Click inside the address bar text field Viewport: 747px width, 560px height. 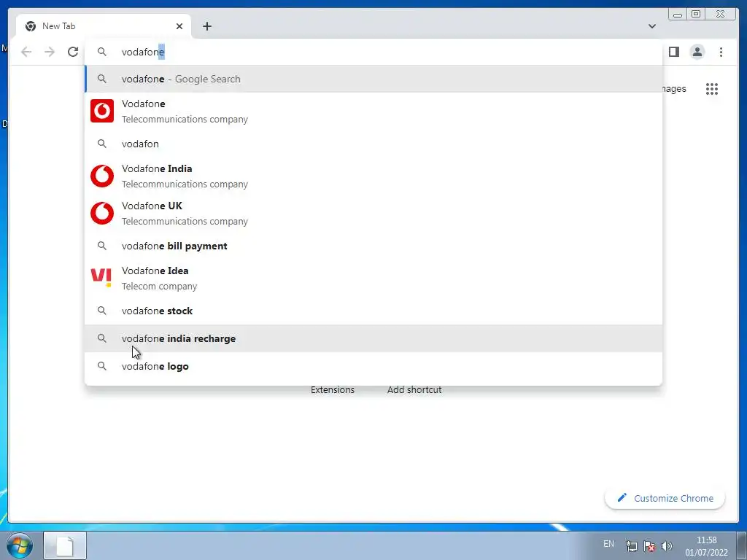point(373,52)
